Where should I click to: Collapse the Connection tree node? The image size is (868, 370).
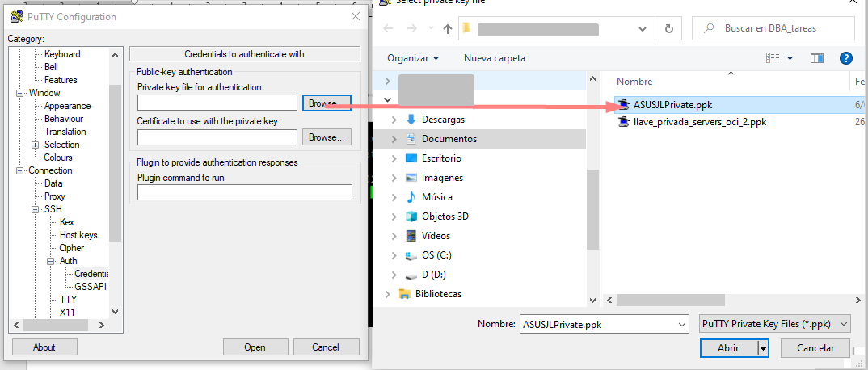[x=20, y=170]
